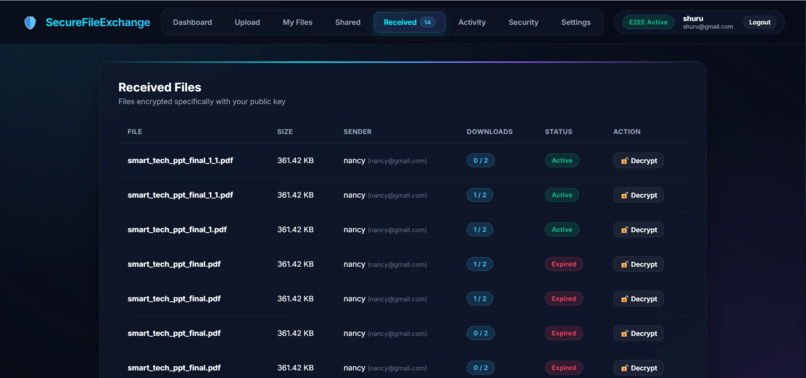Click the DOWNLOADS column header
This screenshot has width=806, height=378.
coord(489,132)
